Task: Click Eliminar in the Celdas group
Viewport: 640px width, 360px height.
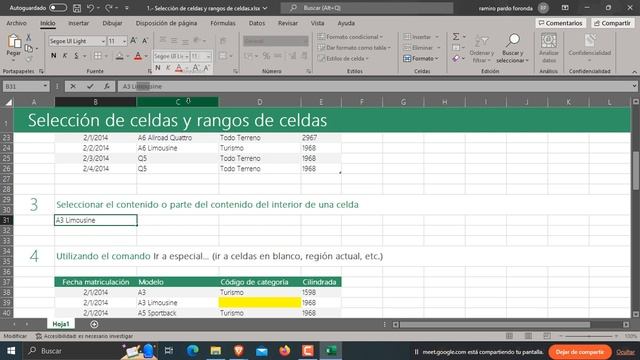Action: (x=422, y=48)
